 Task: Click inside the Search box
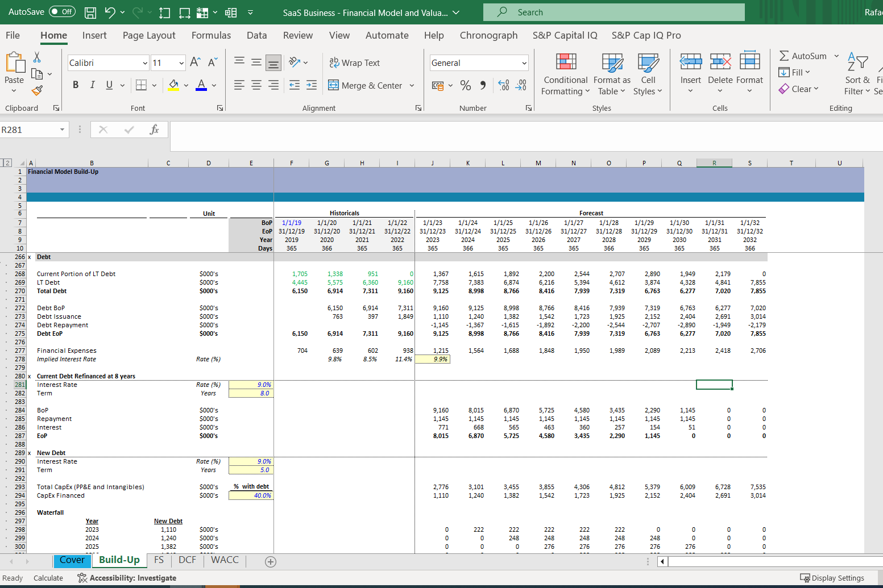click(x=614, y=12)
